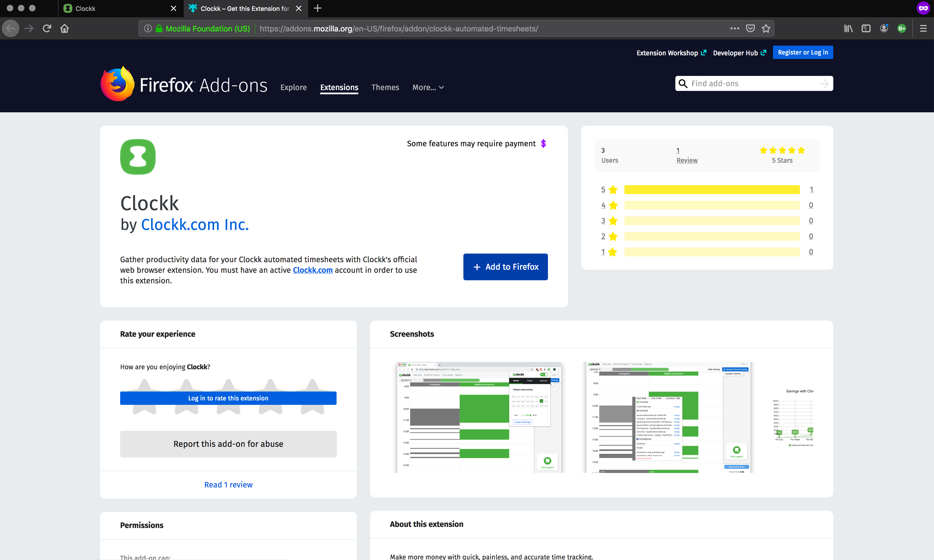Open the browser home page icon
This screenshot has height=560, width=934.
coord(65,28)
